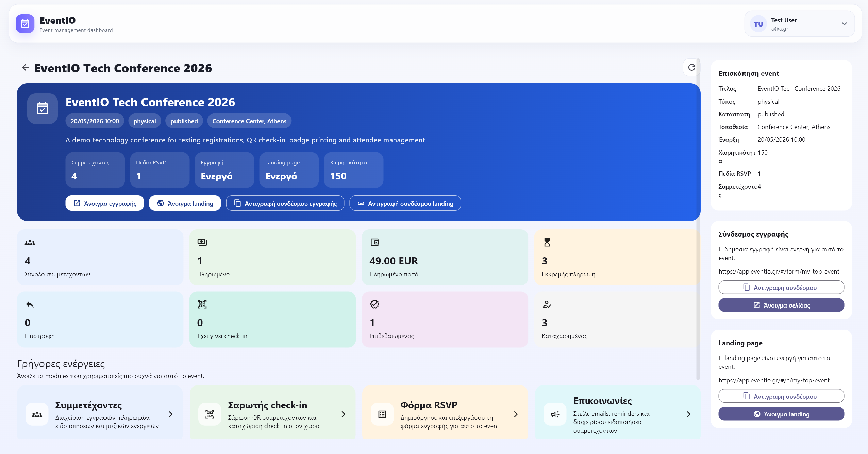Click Αντιγραφή συνδέσμου εγγραφής button
The height and width of the screenshot is (454, 868).
point(285,203)
